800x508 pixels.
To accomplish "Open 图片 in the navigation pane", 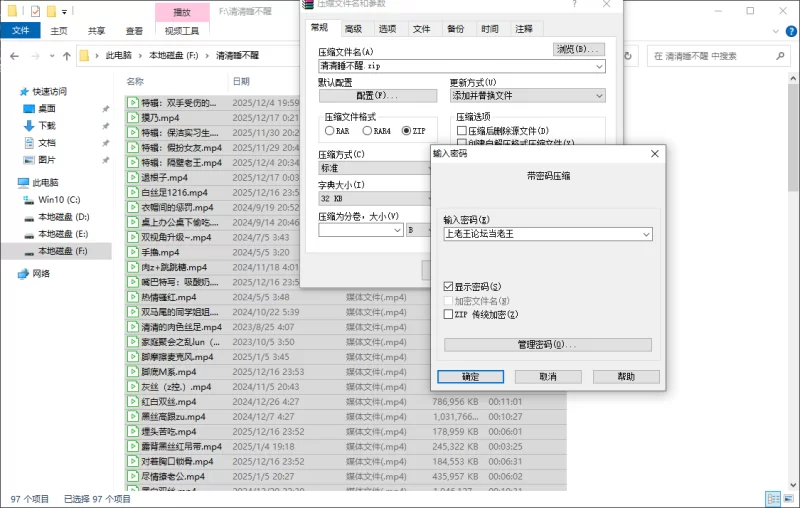I will tap(46, 160).
